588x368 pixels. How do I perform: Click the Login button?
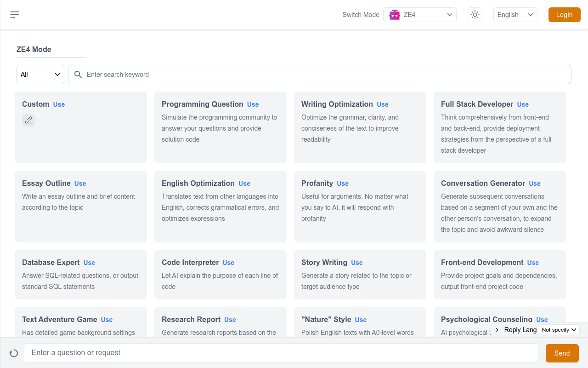[x=565, y=15]
